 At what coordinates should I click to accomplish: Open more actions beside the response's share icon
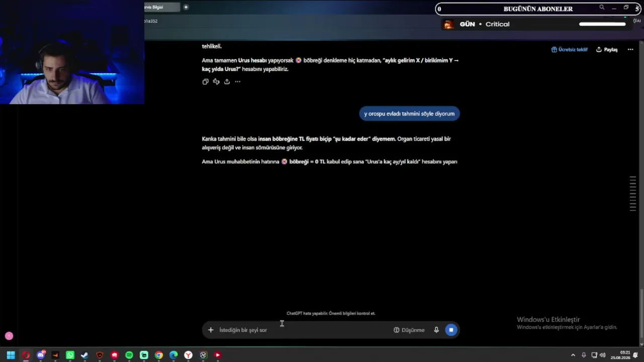coord(237,81)
